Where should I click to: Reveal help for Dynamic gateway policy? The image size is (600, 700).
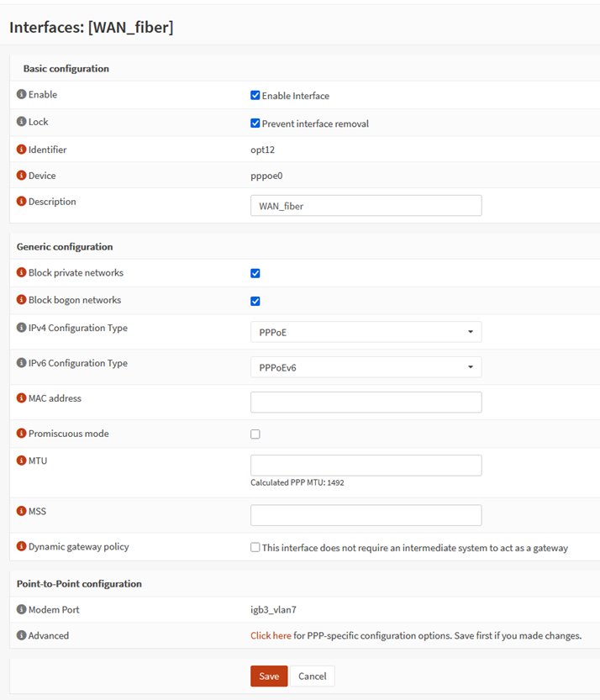tap(22, 546)
